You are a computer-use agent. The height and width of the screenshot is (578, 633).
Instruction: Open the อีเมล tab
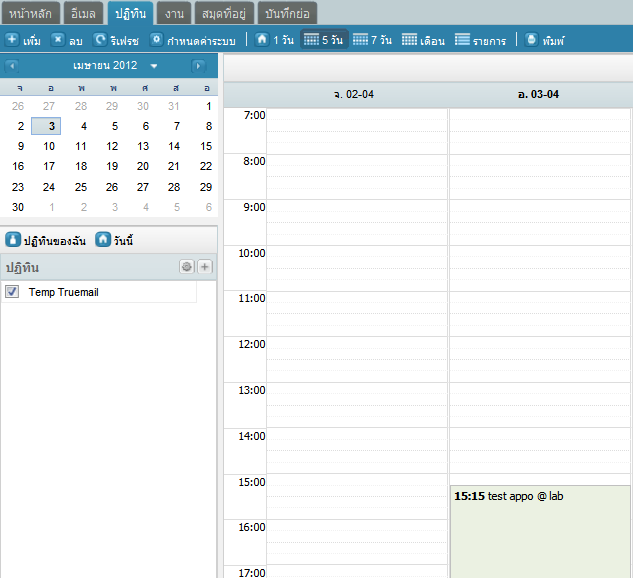click(83, 13)
